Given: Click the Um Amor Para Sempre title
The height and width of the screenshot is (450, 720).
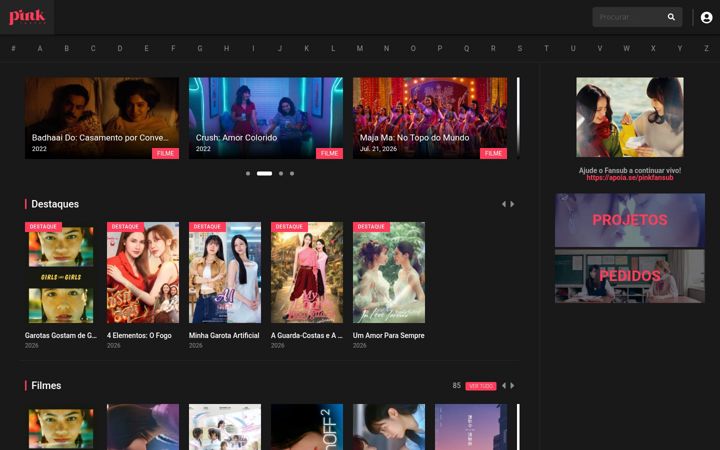Looking at the screenshot, I should tap(388, 336).
